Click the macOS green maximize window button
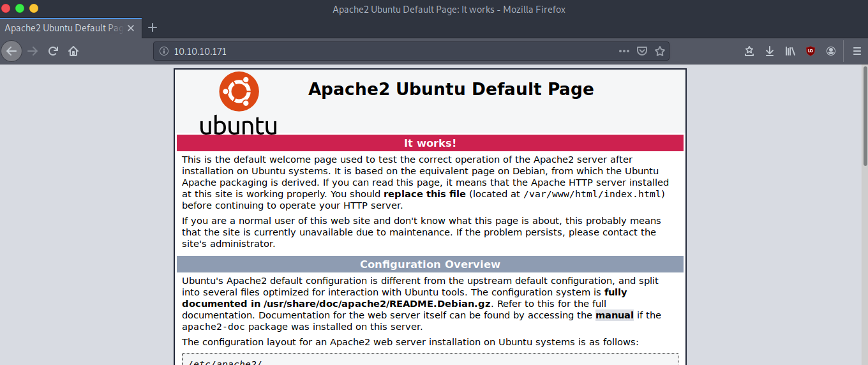Viewport: 868px width, 365px height. [x=20, y=8]
